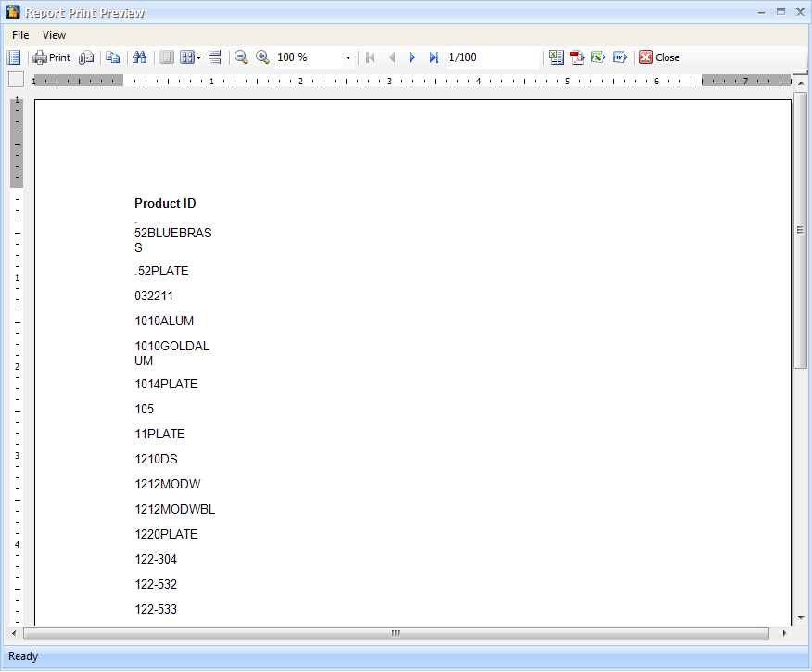Click the horizontal scrollbar thumb
This screenshot has height=672, width=812.
coord(396,633)
